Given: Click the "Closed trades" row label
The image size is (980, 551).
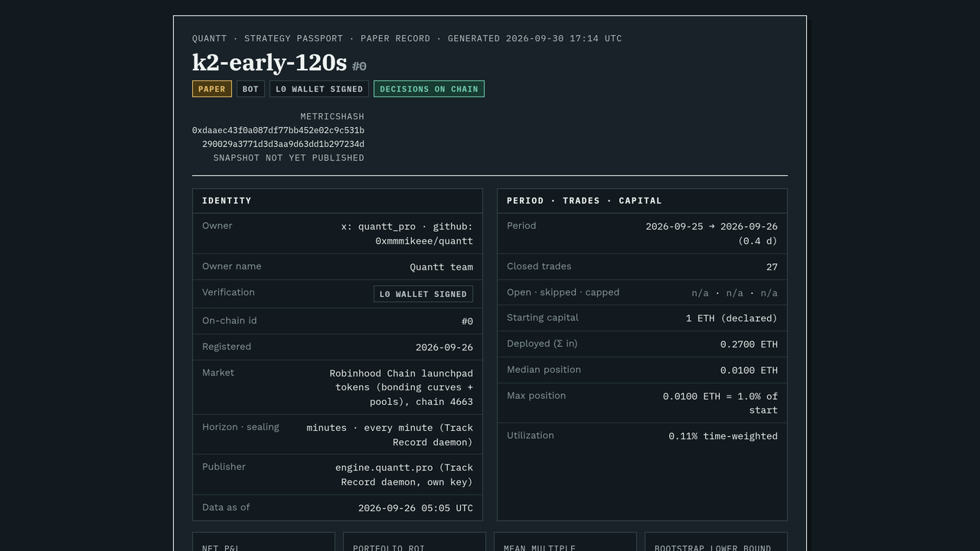Looking at the screenshot, I should tap(539, 266).
